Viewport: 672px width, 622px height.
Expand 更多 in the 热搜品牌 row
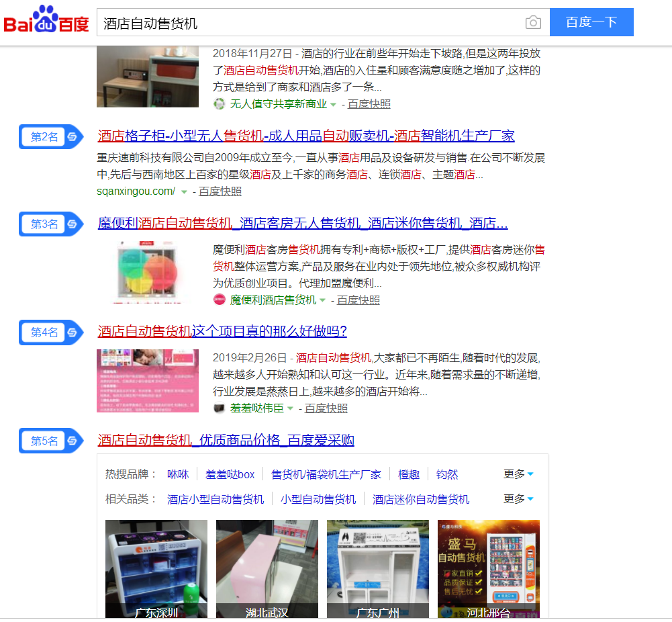point(518,474)
